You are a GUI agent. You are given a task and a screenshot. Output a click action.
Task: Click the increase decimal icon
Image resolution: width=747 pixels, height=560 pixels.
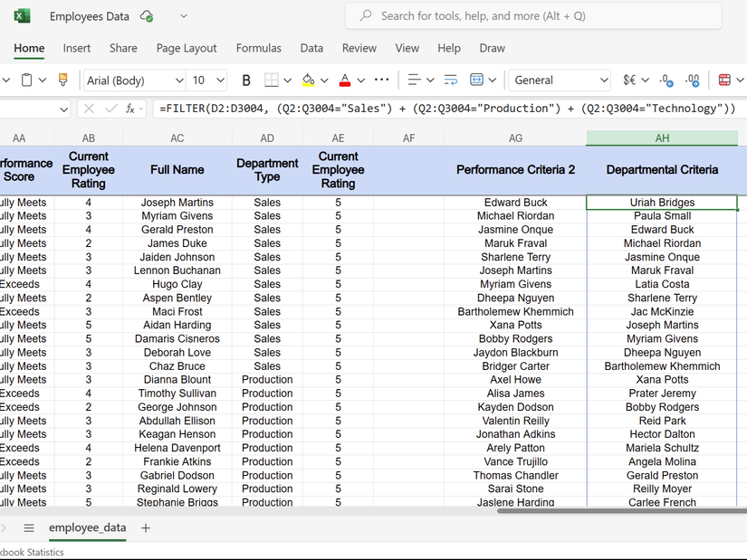[666, 81]
